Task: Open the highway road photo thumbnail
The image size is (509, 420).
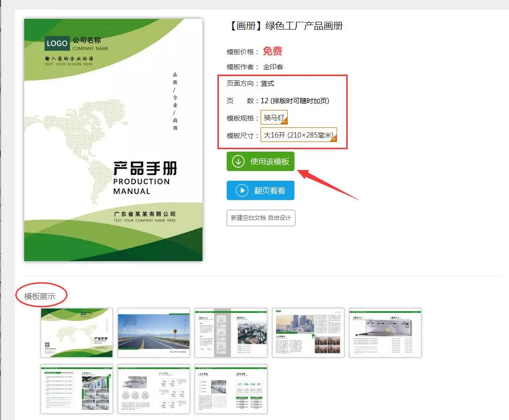Action: (154, 333)
